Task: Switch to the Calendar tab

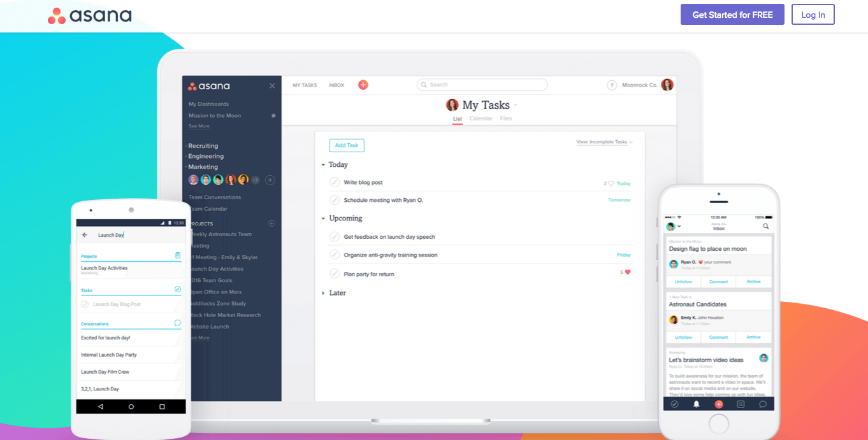Action: (481, 119)
